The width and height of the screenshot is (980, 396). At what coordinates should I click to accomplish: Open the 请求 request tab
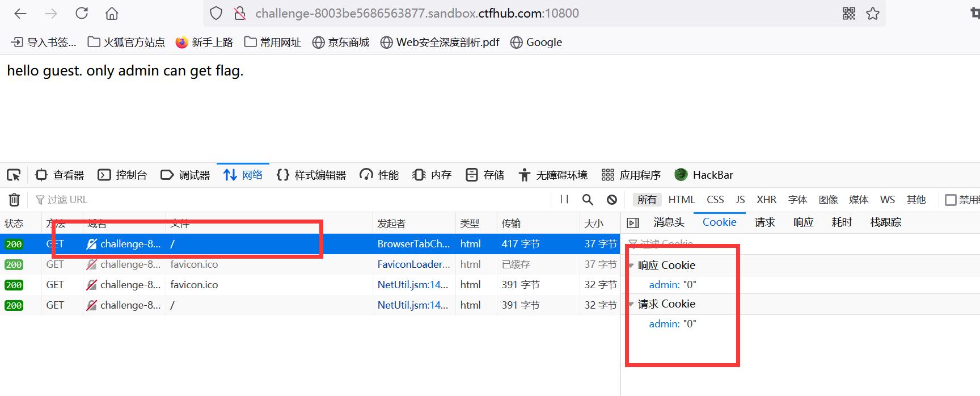point(764,222)
